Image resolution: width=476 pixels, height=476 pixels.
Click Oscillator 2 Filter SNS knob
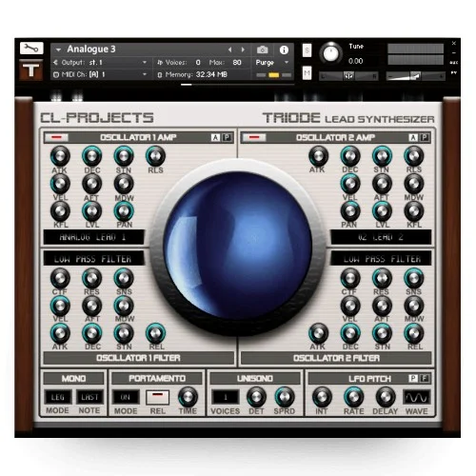(x=413, y=278)
